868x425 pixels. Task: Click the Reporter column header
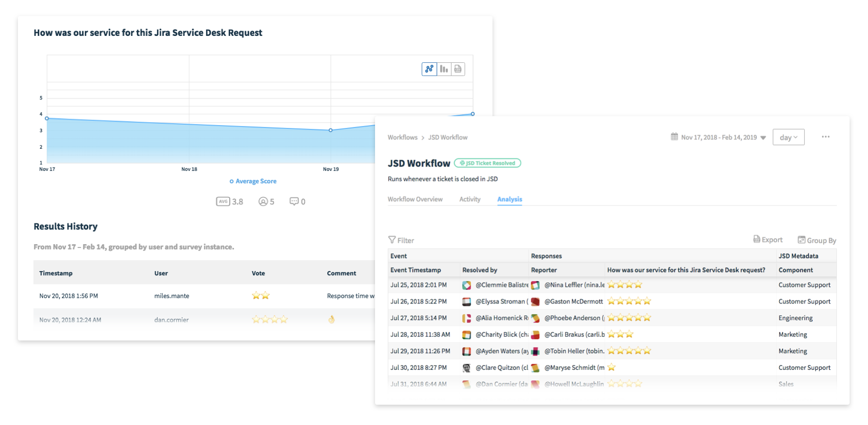(x=544, y=270)
